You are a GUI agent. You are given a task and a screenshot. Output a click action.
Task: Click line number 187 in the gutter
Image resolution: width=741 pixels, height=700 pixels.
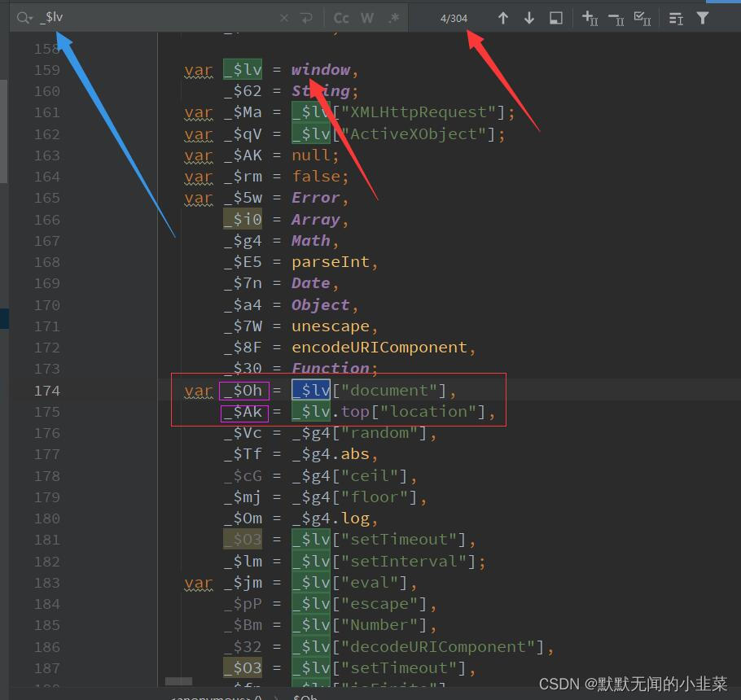point(46,668)
